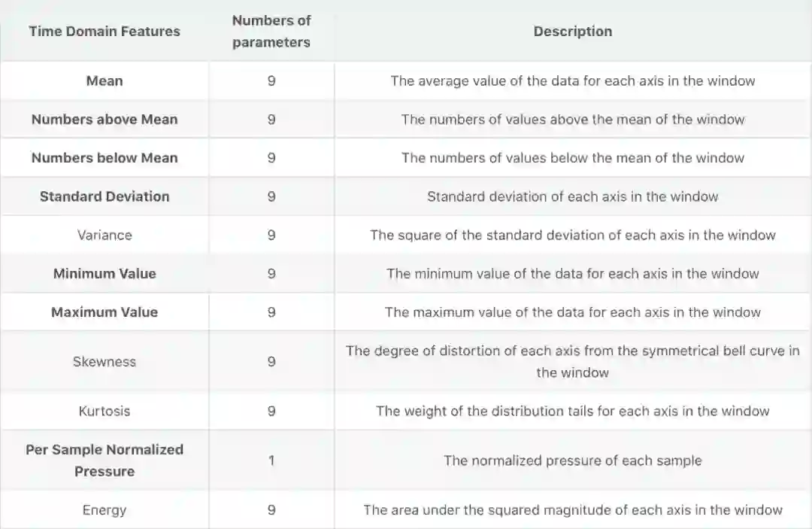The height and width of the screenshot is (529, 812).
Task: Click the Variance description about the square
Action: point(572,235)
